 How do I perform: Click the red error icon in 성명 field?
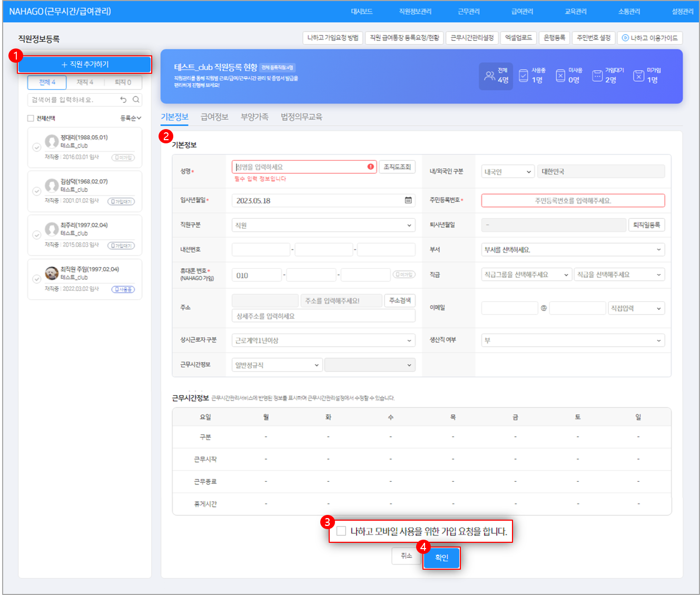pyautogui.click(x=371, y=167)
